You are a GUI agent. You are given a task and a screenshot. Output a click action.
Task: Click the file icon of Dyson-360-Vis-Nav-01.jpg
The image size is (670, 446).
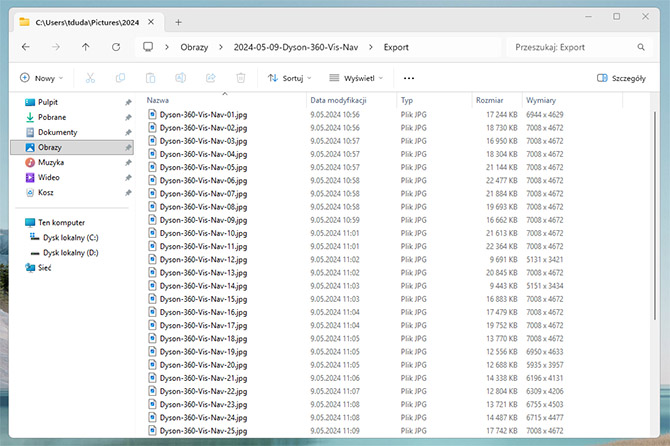[152, 114]
